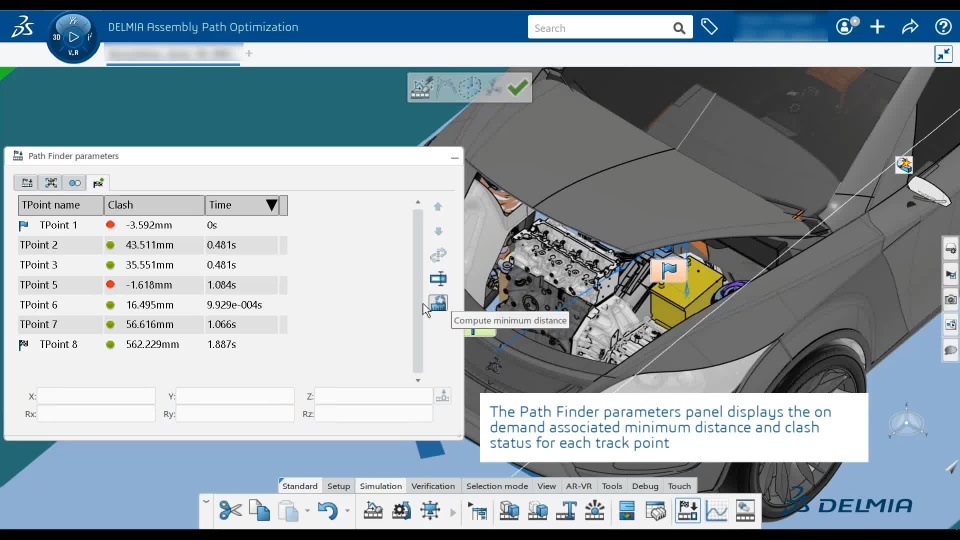This screenshot has width=960, height=540.
Task: Minimize the Path Finder parameters panel
Action: click(x=454, y=157)
